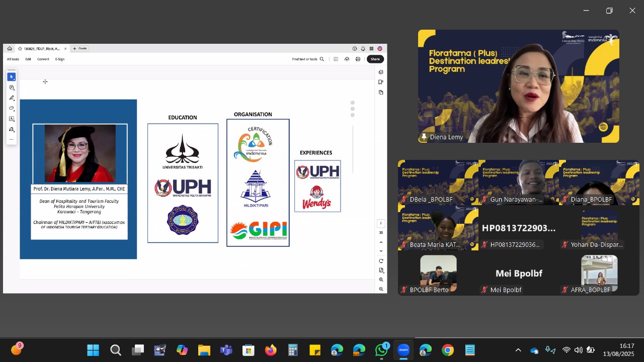
Task: Open the All tools menu
Action: coord(13,59)
